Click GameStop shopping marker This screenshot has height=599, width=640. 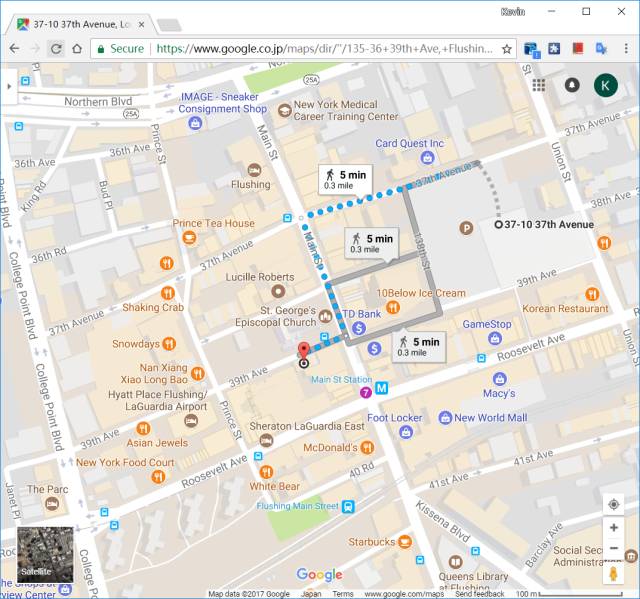point(495,338)
